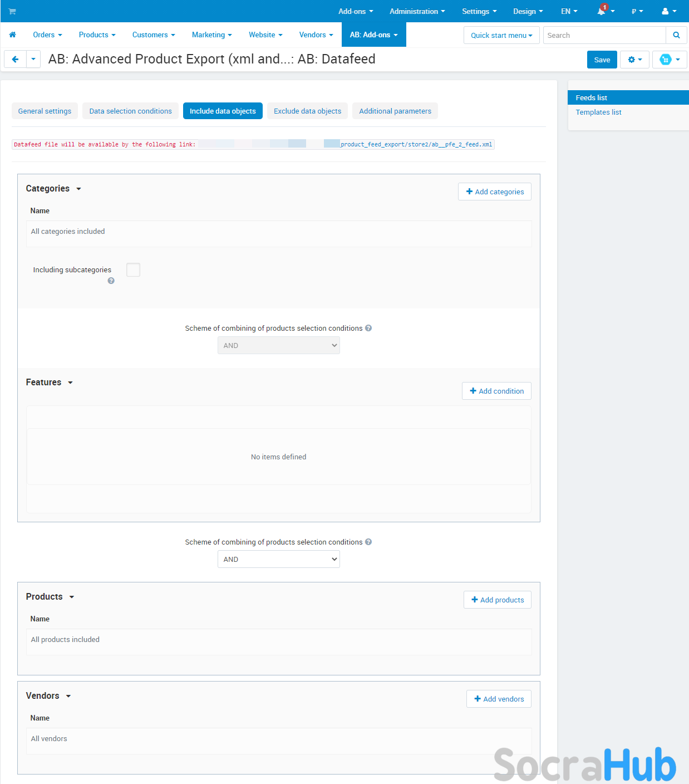This screenshot has width=689, height=784.
Task: Switch to Exclude data objects tab
Action: [x=308, y=111]
